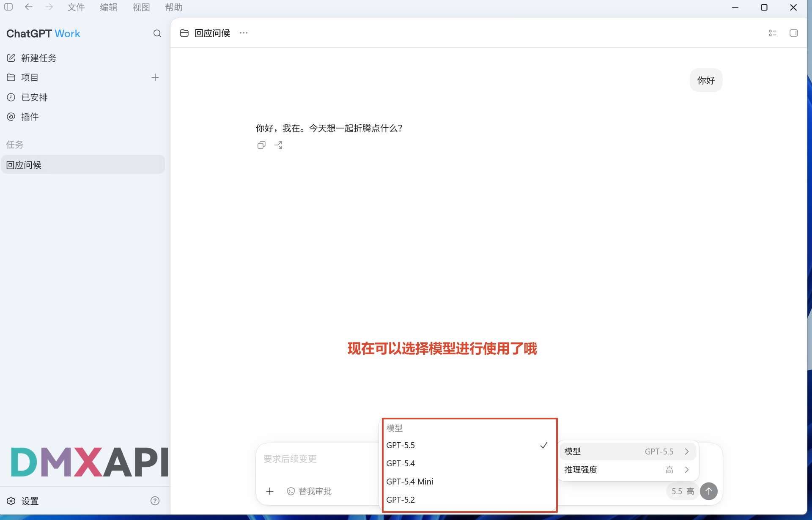Maximize the application window
Image resolution: width=812 pixels, height=520 pixels.
coord(764,7)
